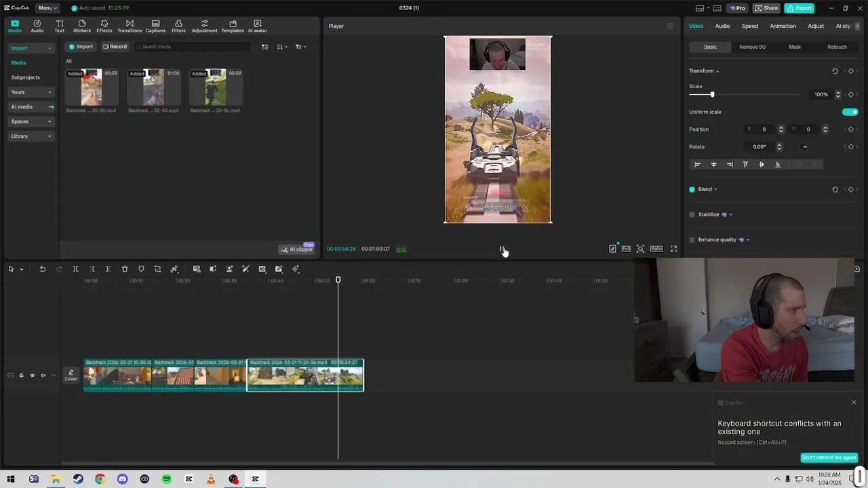The width and height of the screenshot is (868, 488).
Task: Open the Mask sub-tab
Action: point(795,47)
